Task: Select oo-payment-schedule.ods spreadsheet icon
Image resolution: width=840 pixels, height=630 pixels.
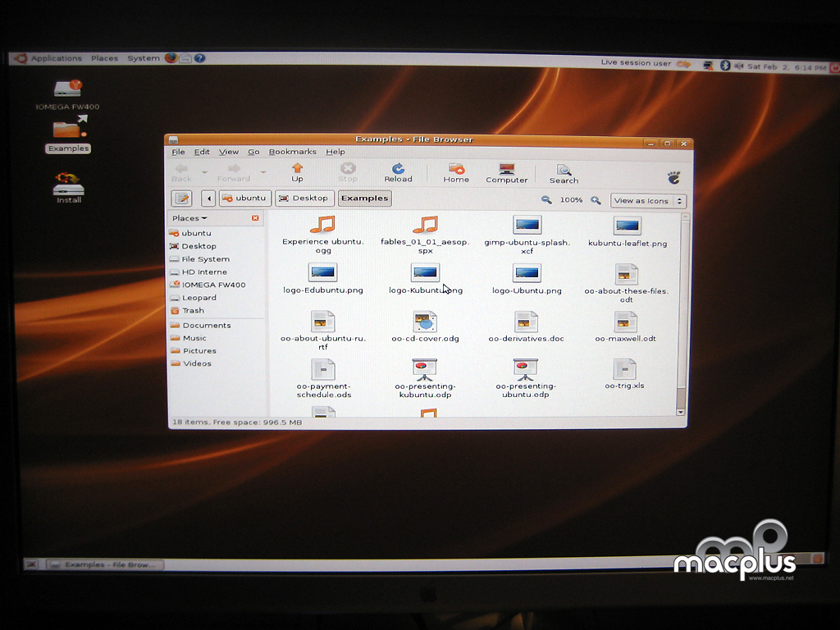Action: (323, 369)
